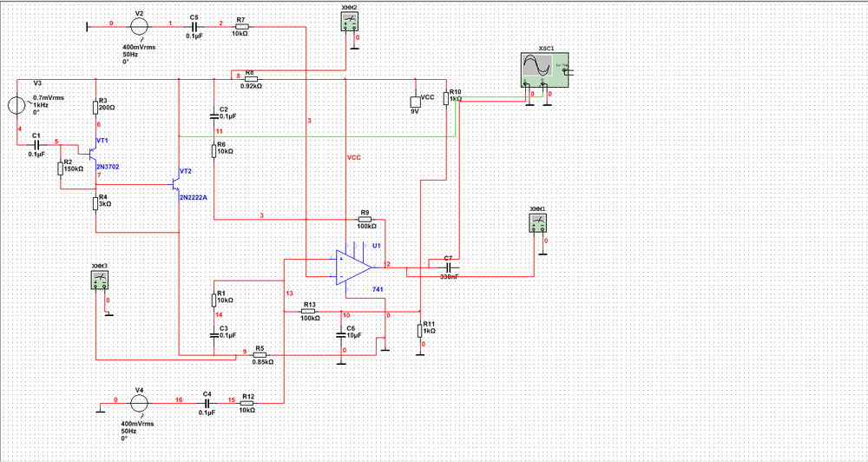Select the V3 signal source symbol
The height and width of the screenshot is (462, 868).
click(x=16, y=105)
